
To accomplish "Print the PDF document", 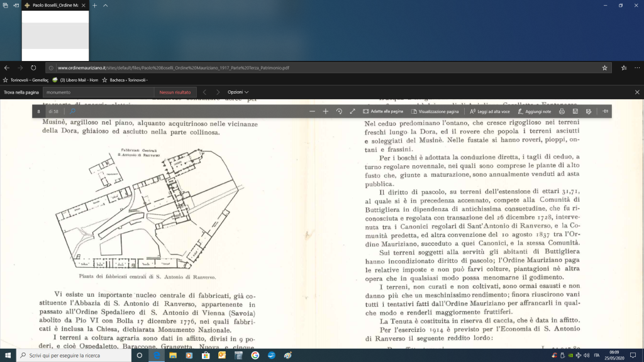I will pos(562,111).
